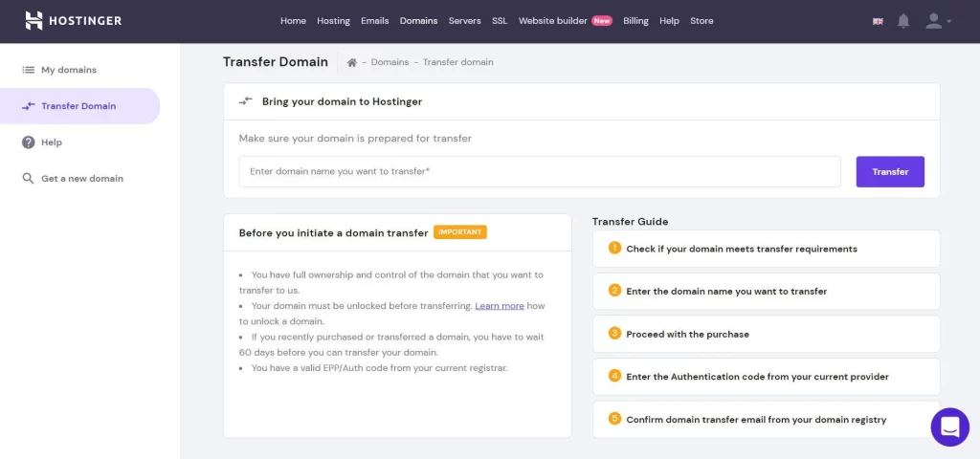Viewport: 980px width, 459px height.
Task: Open the Billing menu item
Action: pyautogui.click(x=635, y=21)
